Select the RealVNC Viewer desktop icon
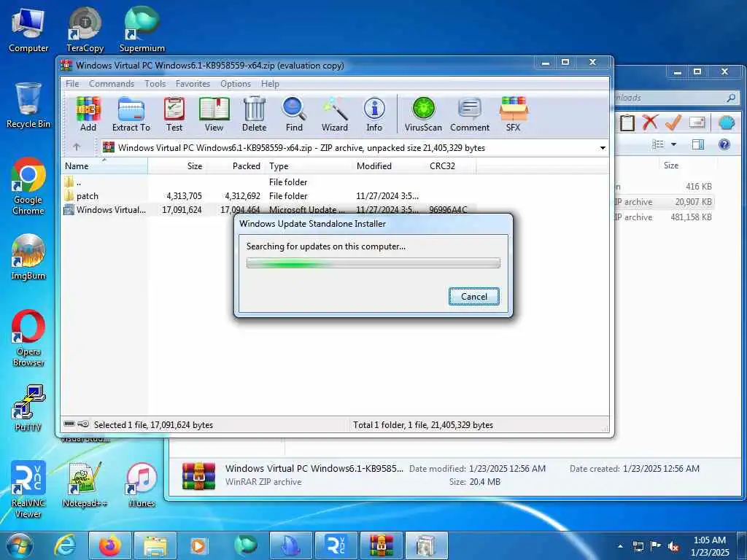This screenshot has height=560, width=747. click(x=28, y=489)
